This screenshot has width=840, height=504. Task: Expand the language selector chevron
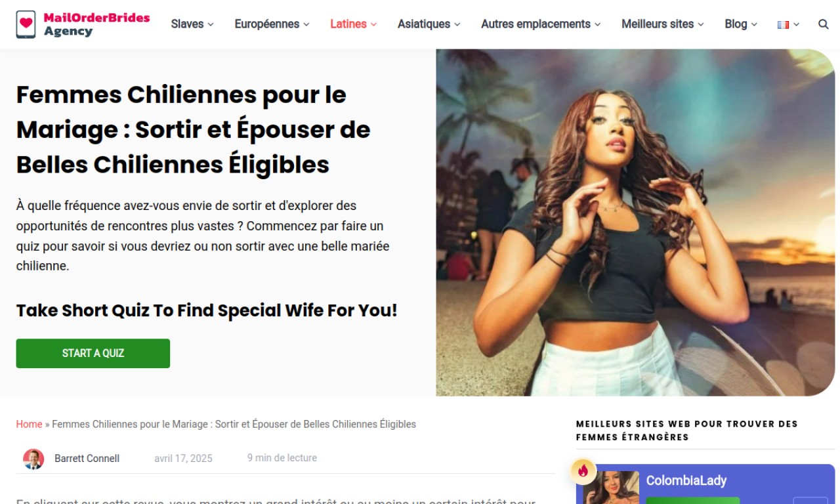point(797,24)
